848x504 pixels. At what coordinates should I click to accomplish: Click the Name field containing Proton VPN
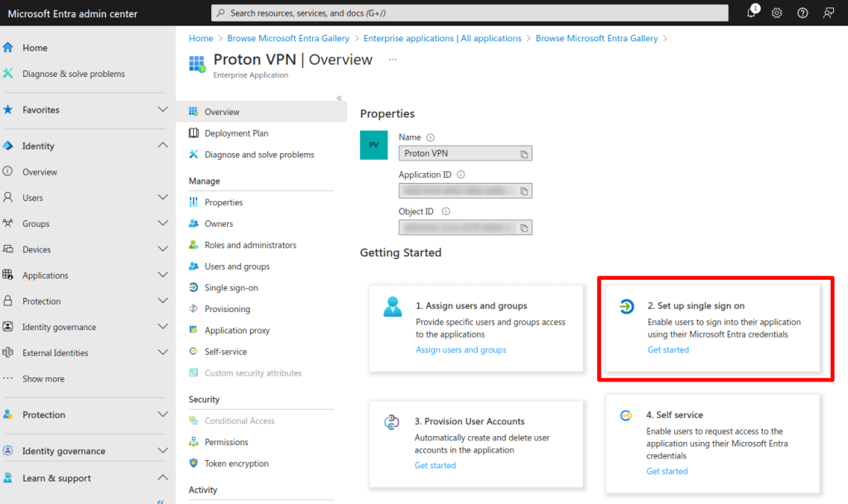coord(465,153)
